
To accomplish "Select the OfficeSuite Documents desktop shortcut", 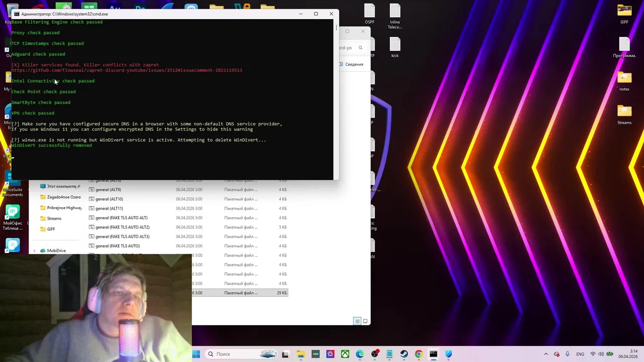I will [13, 184].
